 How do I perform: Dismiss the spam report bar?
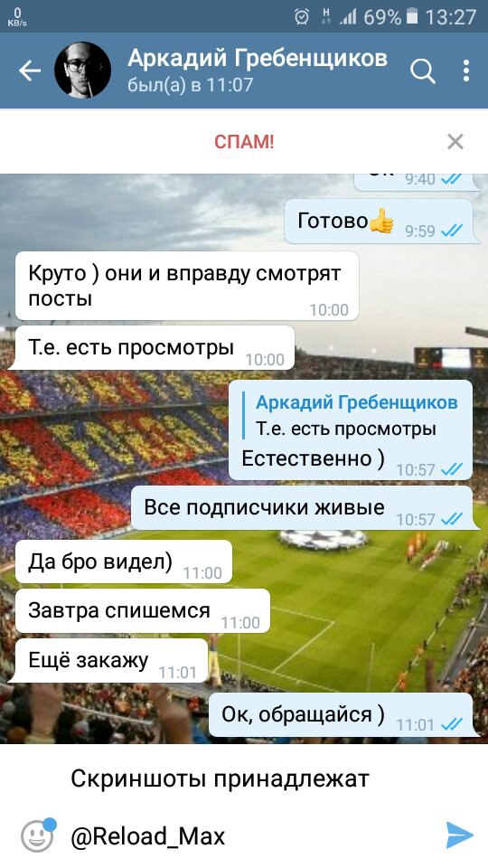455,142
